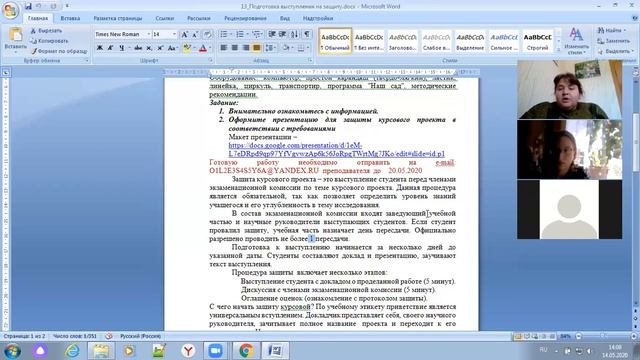Viewport: 640px width, 360px height.
Task: Open the Рецензирование ribbon tab
Action: point(245,18)
